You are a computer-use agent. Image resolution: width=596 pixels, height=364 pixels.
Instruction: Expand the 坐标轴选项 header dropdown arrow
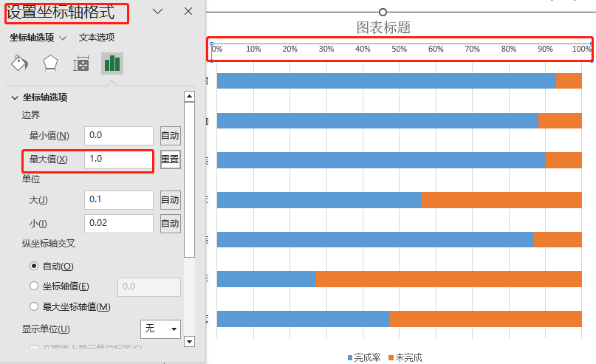(x=63, y=38)
